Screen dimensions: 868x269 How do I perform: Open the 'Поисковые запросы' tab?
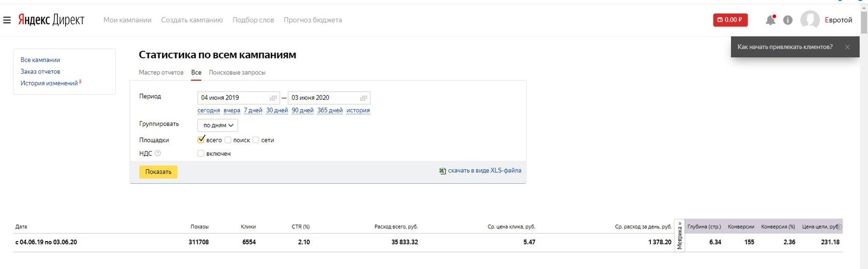click(237, 72)
